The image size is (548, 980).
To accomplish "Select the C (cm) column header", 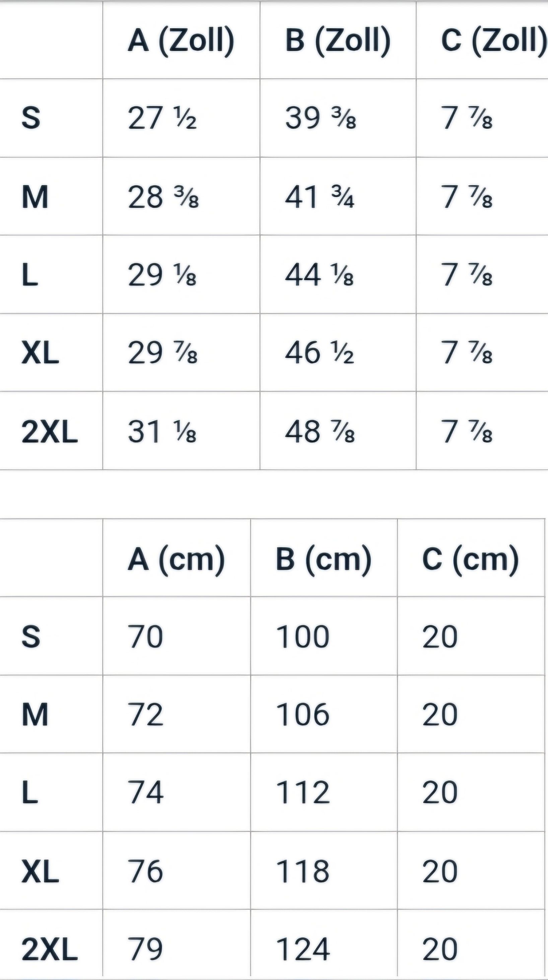I will (x=471, y=559).
